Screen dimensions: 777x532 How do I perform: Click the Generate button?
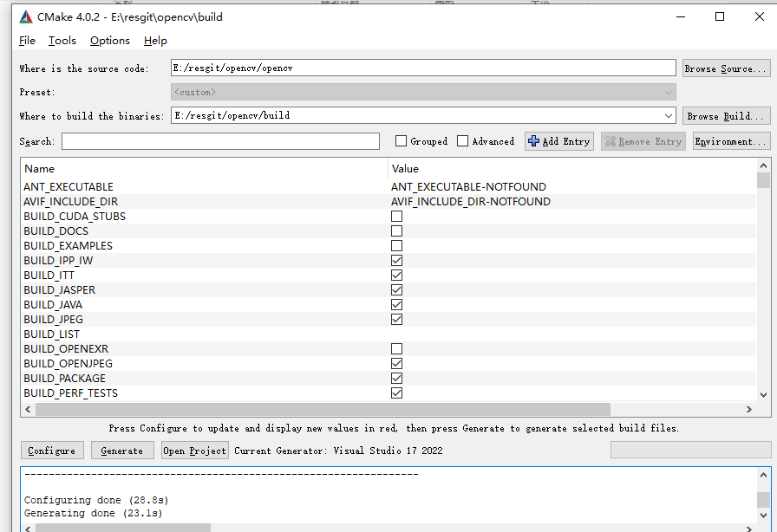[x=122, y=451]
